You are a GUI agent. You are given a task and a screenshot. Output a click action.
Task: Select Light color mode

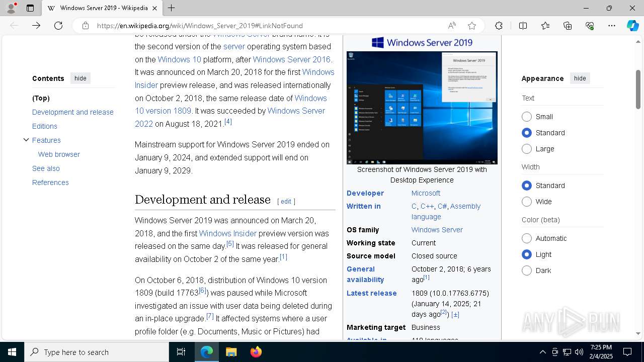527,254
